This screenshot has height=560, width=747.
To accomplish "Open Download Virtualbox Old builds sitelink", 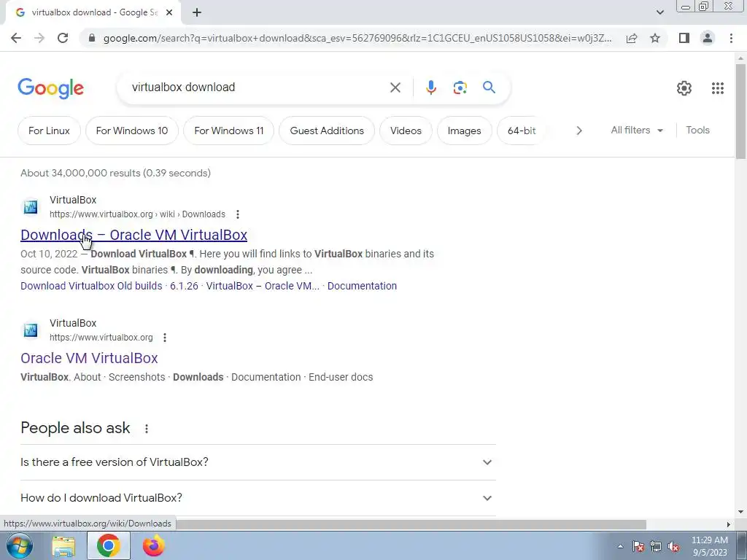I will click(91, 286).
